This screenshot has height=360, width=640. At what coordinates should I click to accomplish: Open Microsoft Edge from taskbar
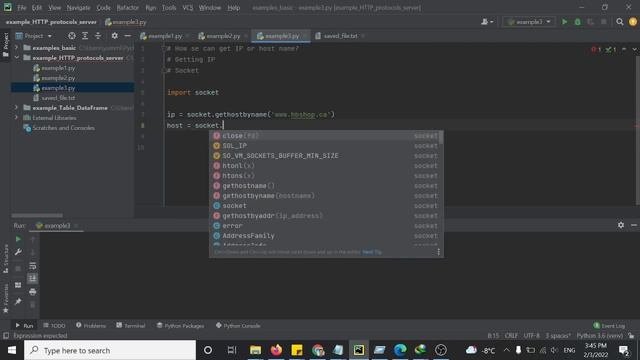(x=400, y=350)
